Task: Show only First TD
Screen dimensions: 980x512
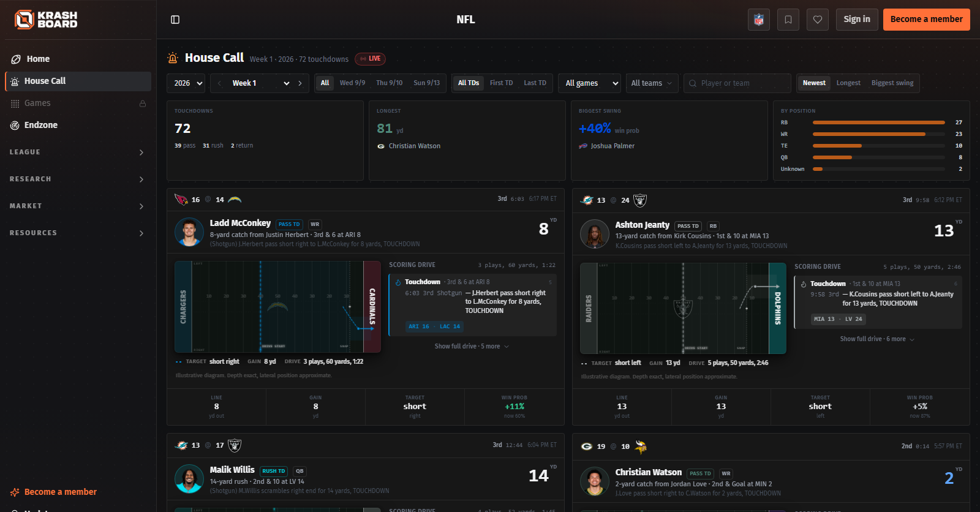Action: (x=501, y=83)
